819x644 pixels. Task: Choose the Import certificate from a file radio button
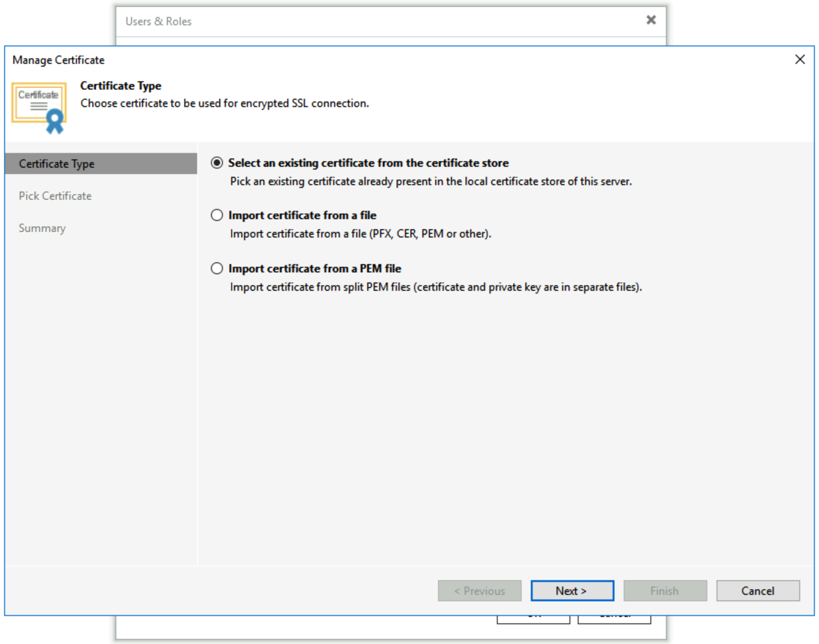[x=217, y=215]
